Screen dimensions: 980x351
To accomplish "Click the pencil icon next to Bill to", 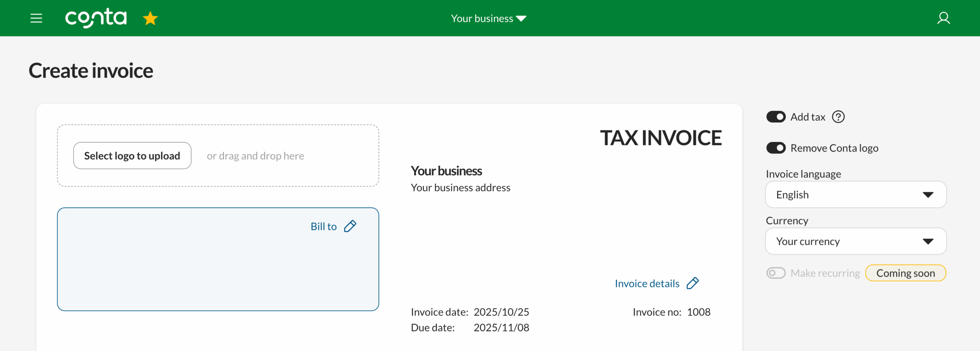I will pos(350,226).
